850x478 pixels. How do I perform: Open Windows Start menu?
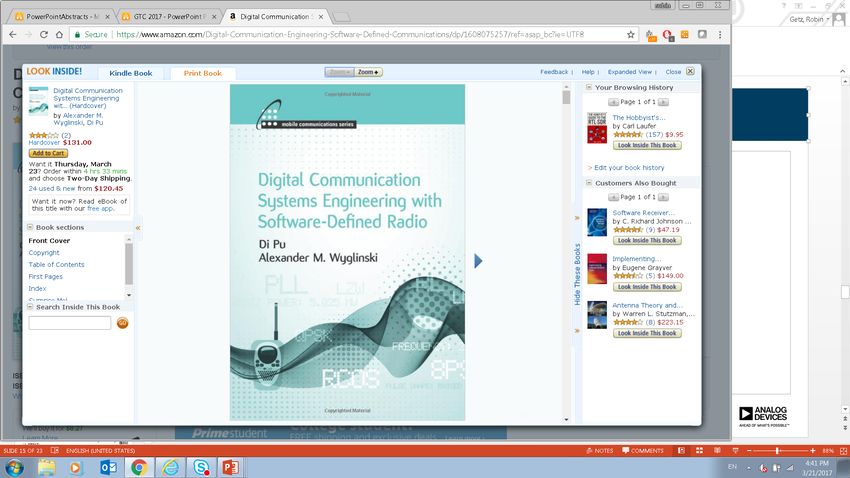click(x=15, y=467)
